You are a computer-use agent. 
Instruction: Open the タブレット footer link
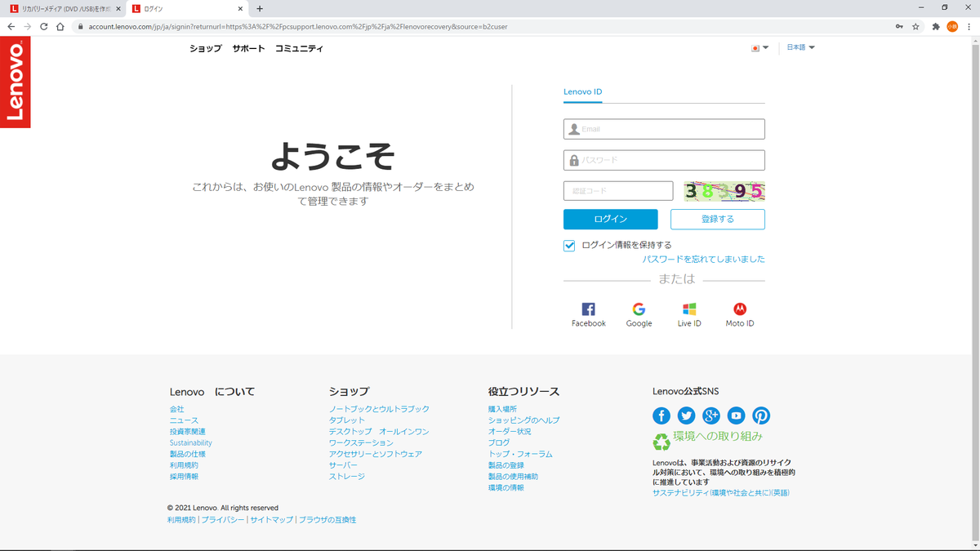[x=347, y=420]
